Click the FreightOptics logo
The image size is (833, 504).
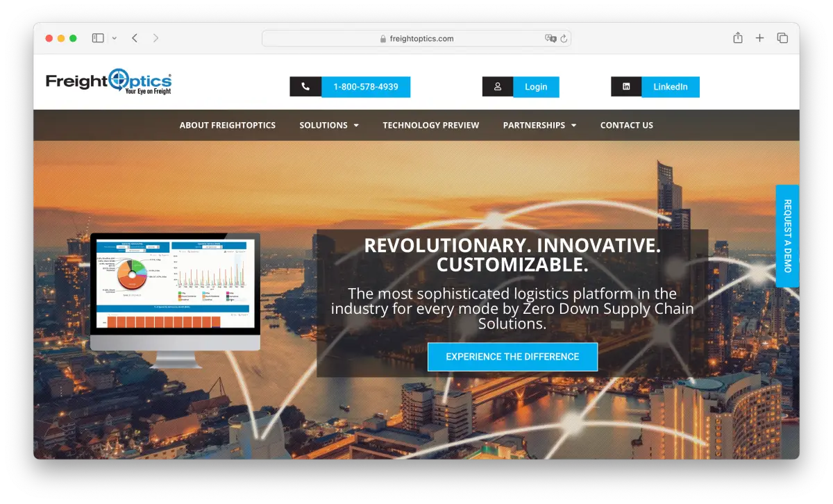(x=109, y=82)
